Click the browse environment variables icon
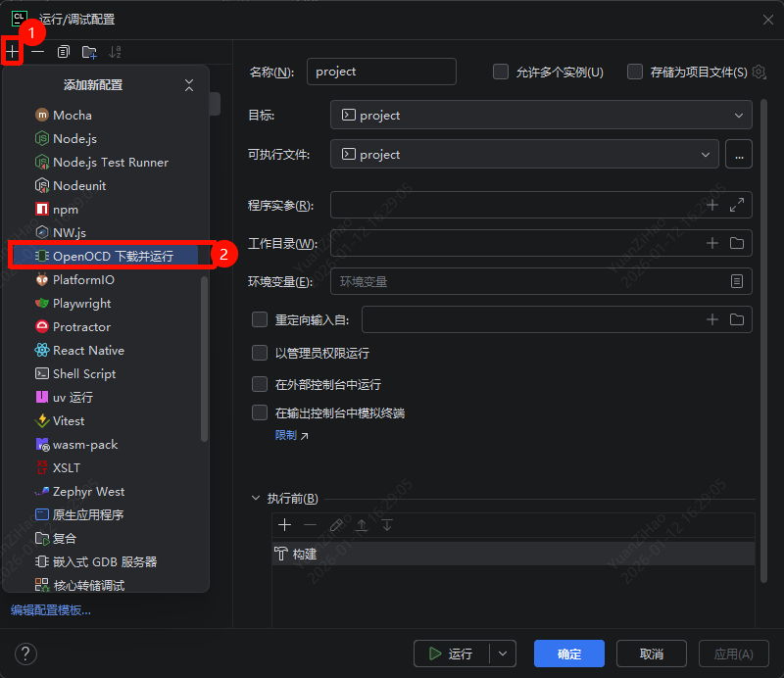The height and width of the screenshot is (678, 784). (737, 281)
